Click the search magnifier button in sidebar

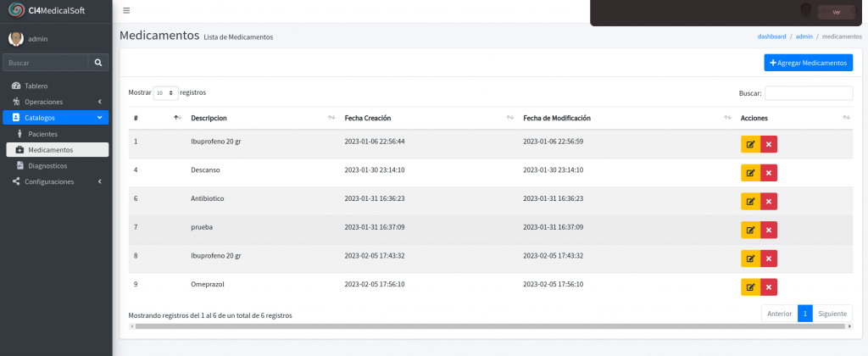[x=98, y=63]
